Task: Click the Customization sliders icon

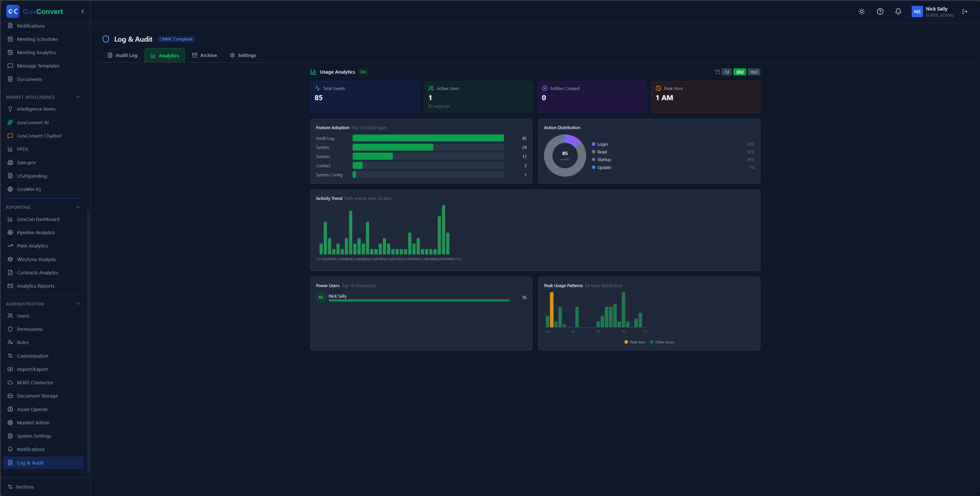Action: (10, 356)
